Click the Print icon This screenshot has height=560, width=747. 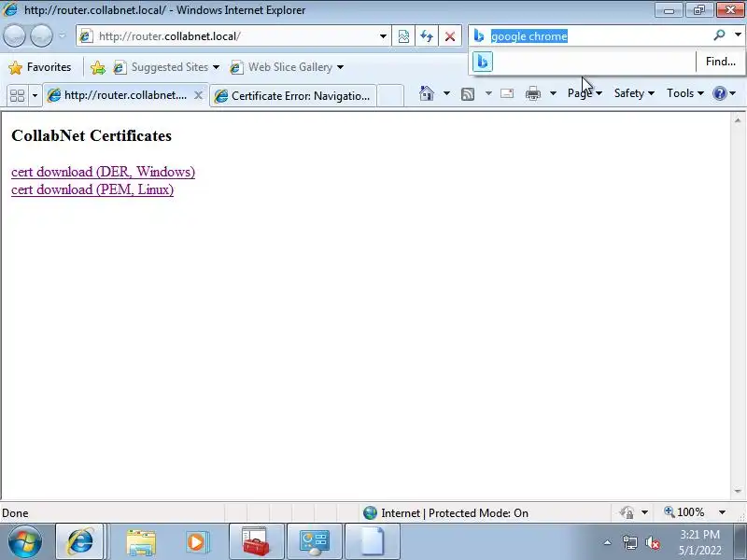(532, 93)
